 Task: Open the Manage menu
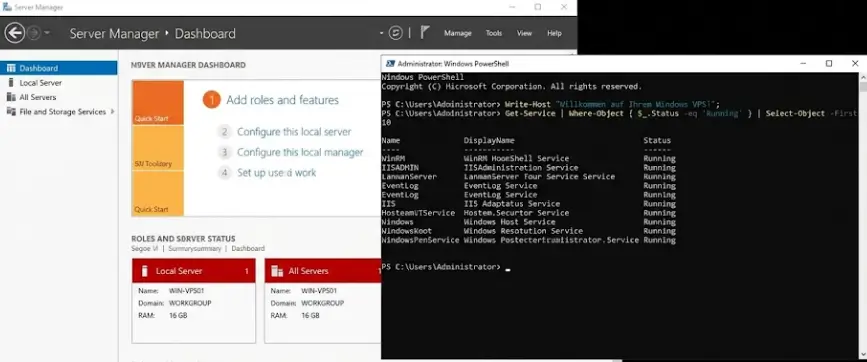pyautogui.click(x=458, y=33)
